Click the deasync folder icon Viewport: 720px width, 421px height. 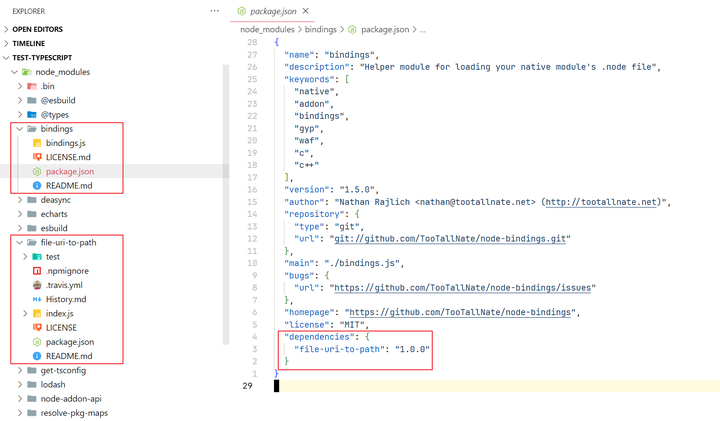(32, 200)
